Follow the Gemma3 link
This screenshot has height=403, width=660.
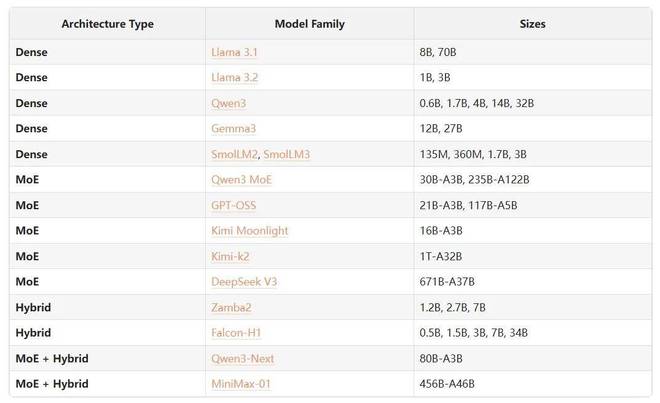point(234,128)
